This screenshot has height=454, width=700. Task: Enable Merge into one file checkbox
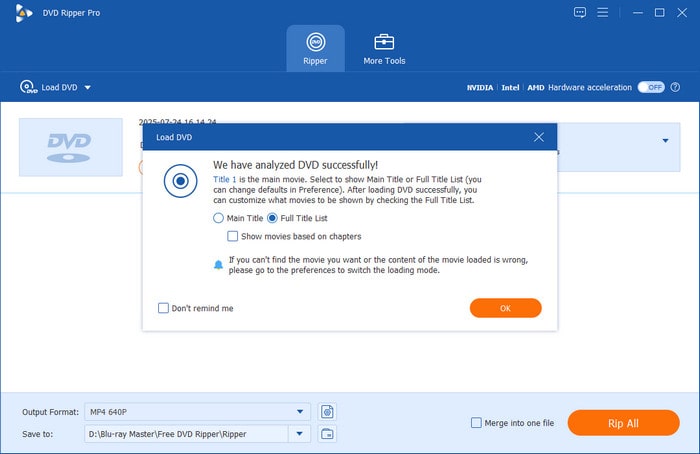476,423
